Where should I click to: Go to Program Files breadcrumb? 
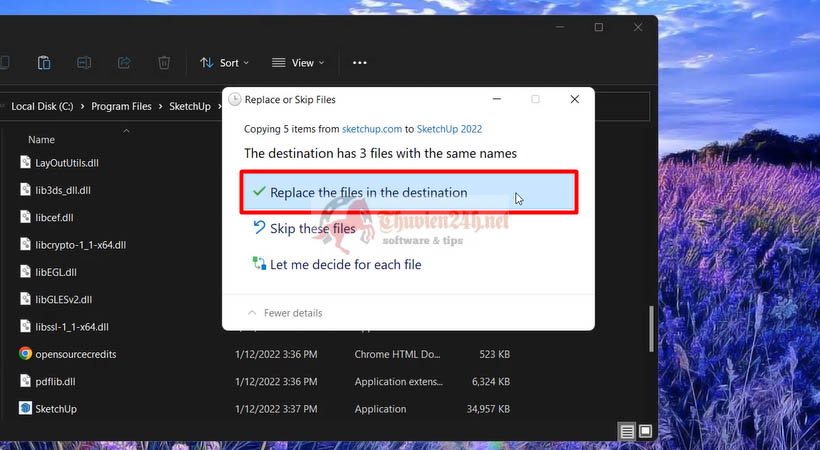[121, 106]
